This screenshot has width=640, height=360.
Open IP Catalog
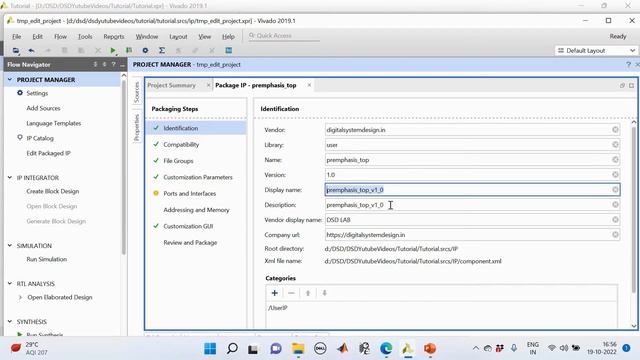click(x=40, y=138)
